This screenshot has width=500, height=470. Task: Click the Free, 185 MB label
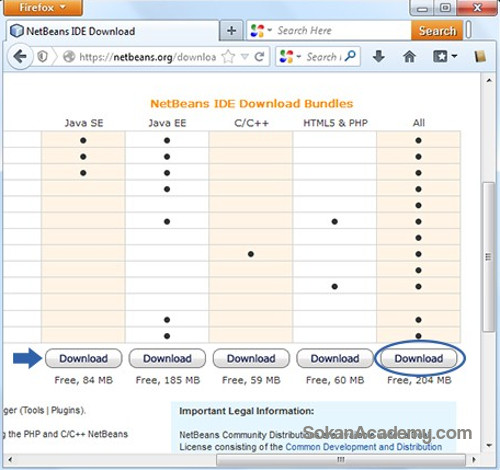click(168, 380)
